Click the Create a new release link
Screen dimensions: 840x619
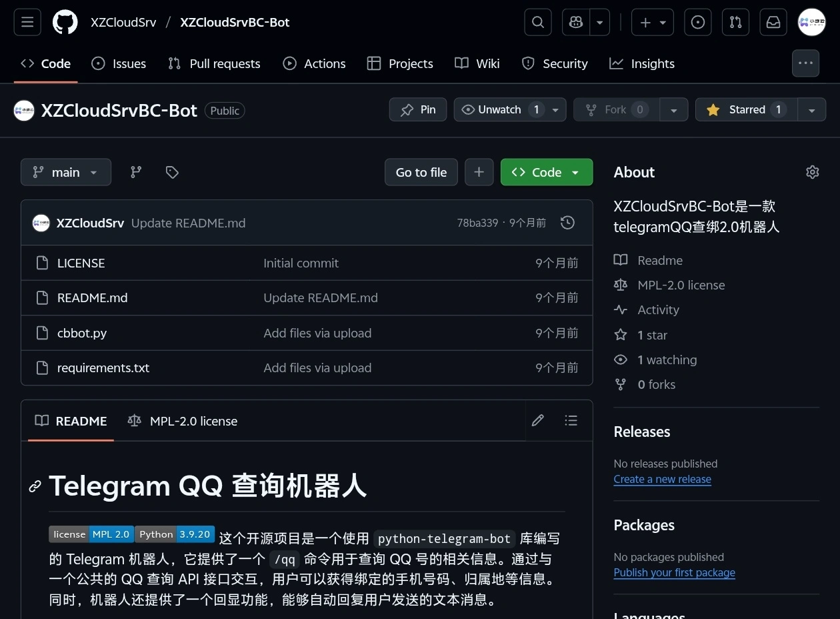662,479
